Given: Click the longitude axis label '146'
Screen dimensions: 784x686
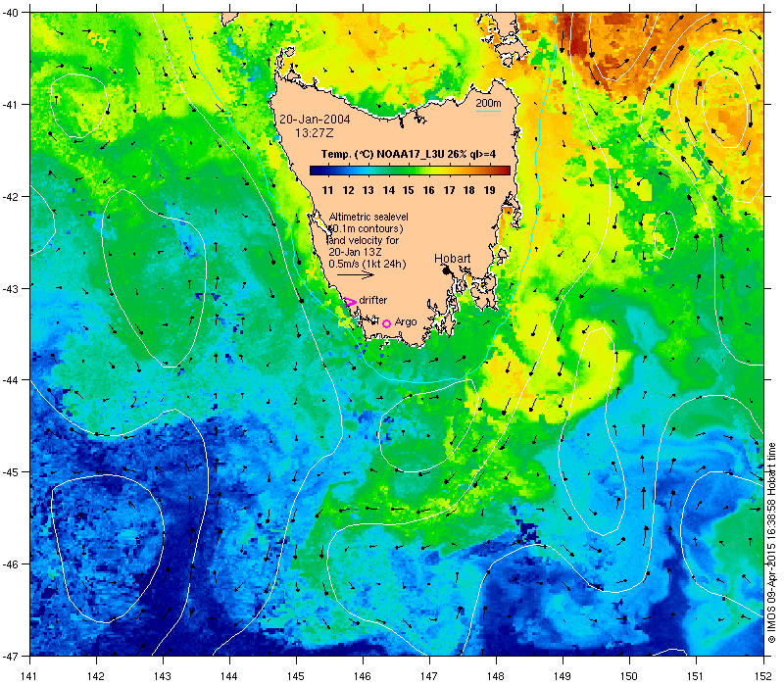Looking at the screenshot, I should (x=363, y=676).
